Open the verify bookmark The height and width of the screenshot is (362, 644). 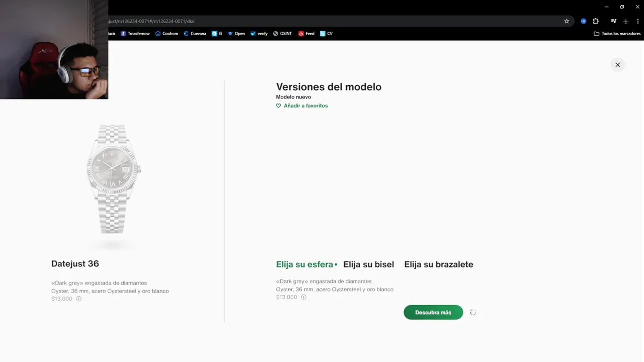click(259, 34)
